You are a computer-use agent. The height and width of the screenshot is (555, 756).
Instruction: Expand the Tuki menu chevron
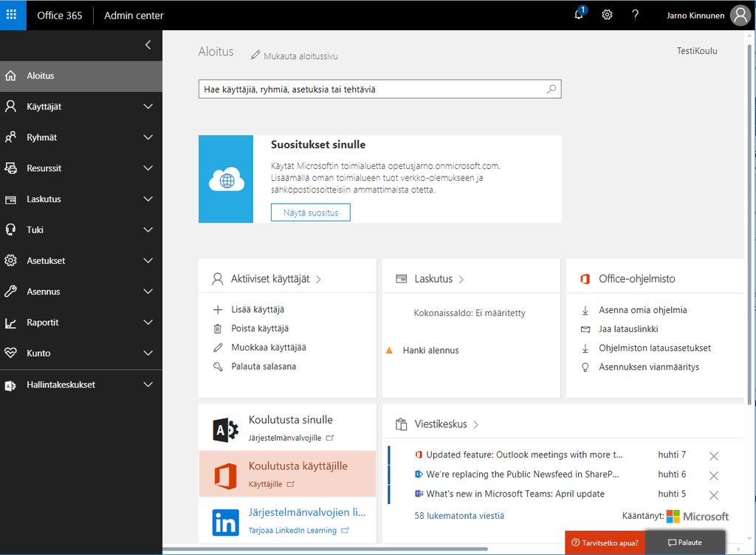(x=148, y=230)
